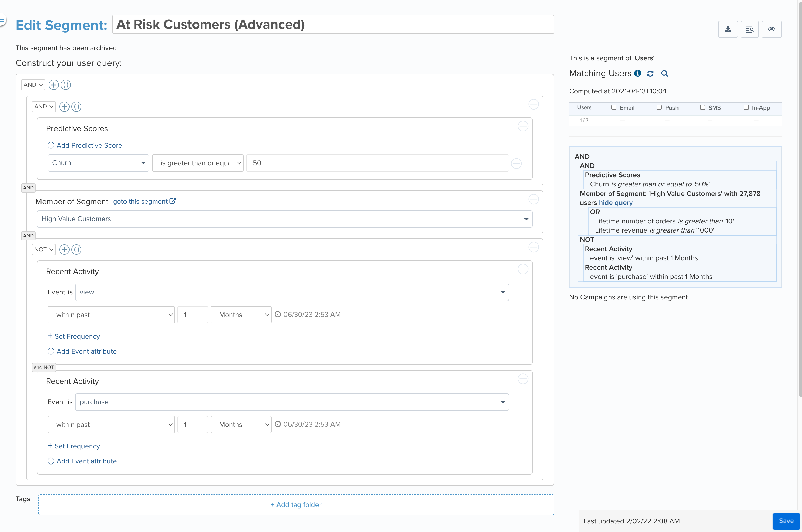Screen dimensions: 802x532
Task: Click the Users count '167'
Action: pos(584,120)
